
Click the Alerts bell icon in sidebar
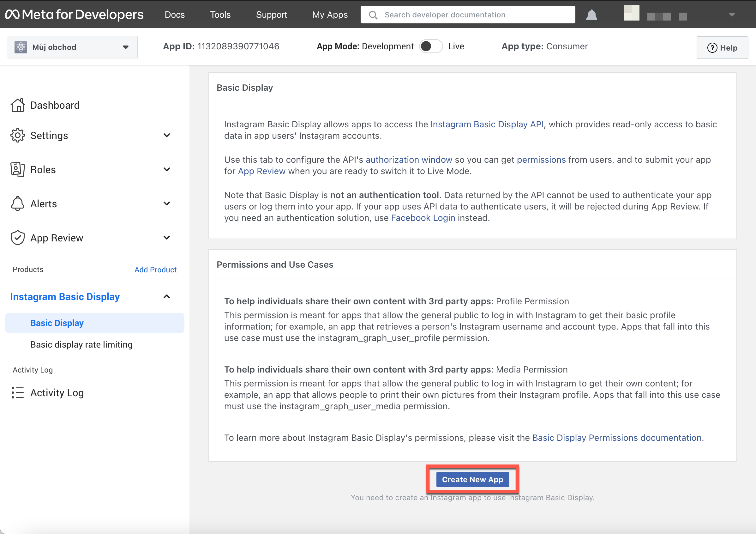pos(17,203)
